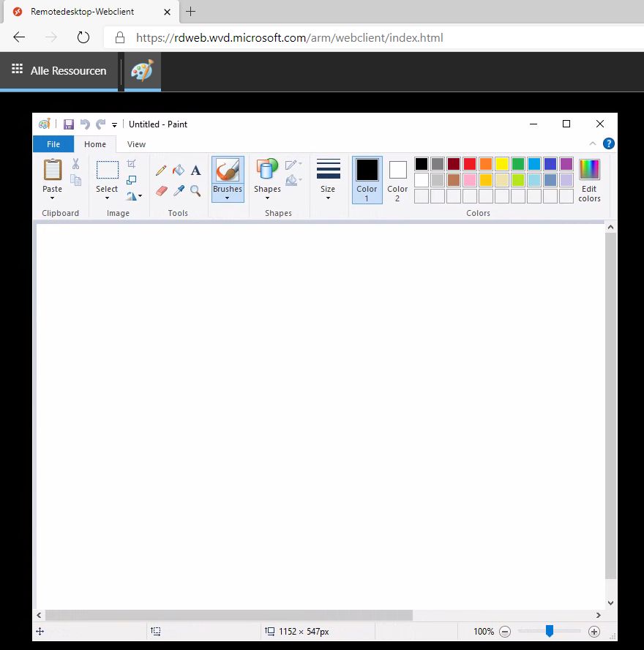Click the vertical scrollbar up arrow
The height and width of the screenshot is (650, 644).
point(610,227)
